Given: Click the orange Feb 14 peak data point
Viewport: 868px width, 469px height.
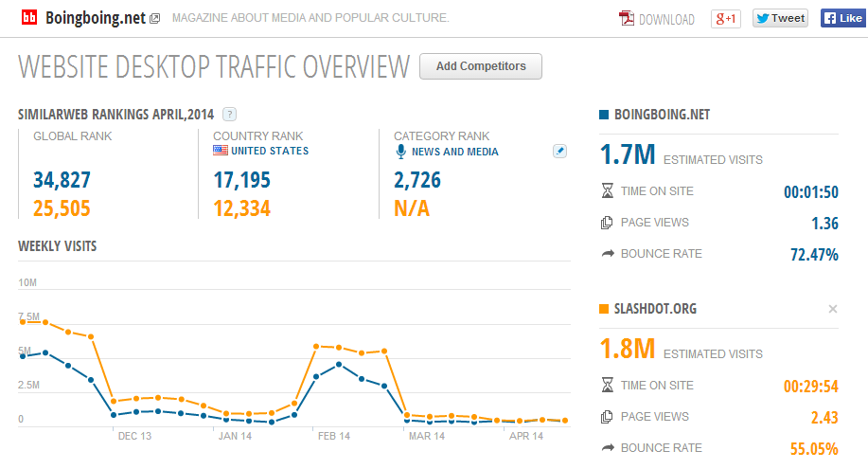Looking at the screenshot, I should click(316, 347).
